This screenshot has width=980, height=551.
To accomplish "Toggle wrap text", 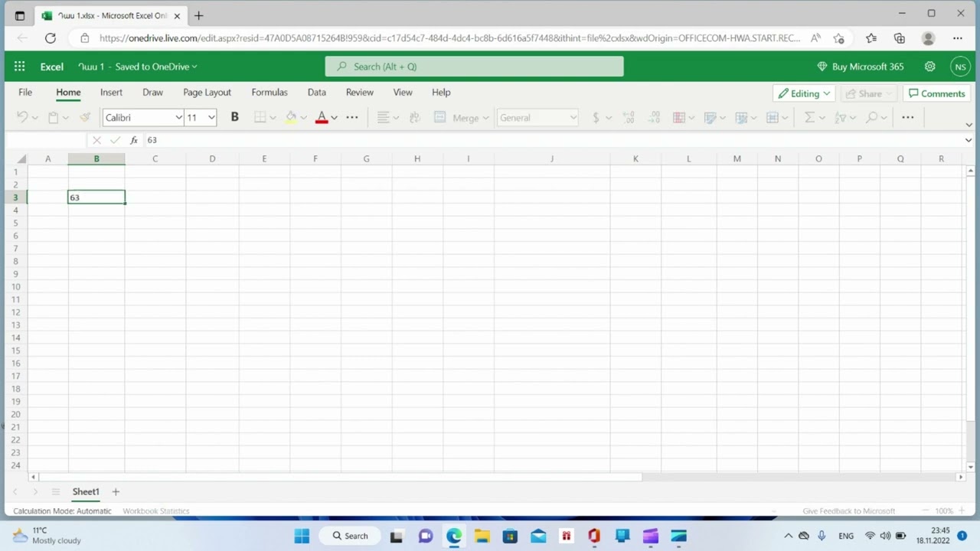I will point(415,117).
